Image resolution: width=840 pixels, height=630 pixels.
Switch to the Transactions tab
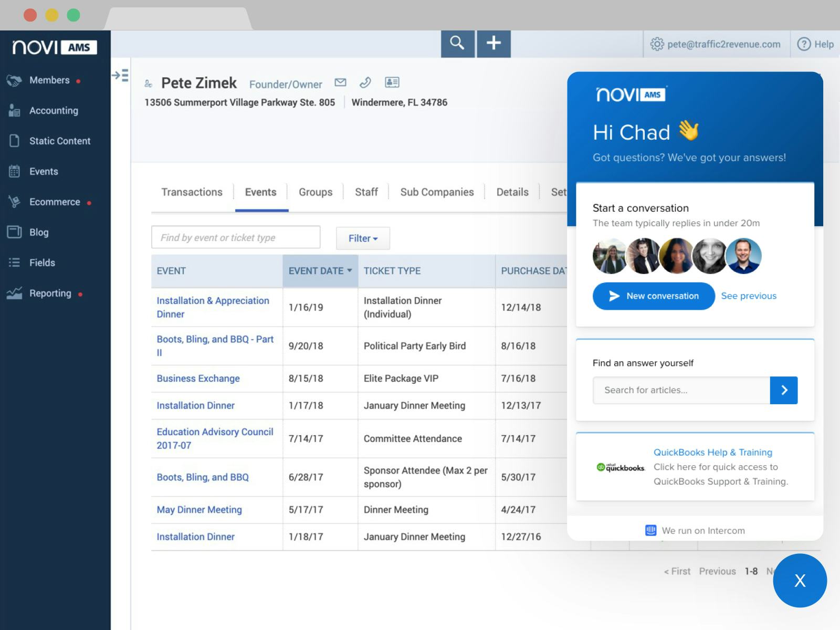pyautogui.click(x=192, y=192)
